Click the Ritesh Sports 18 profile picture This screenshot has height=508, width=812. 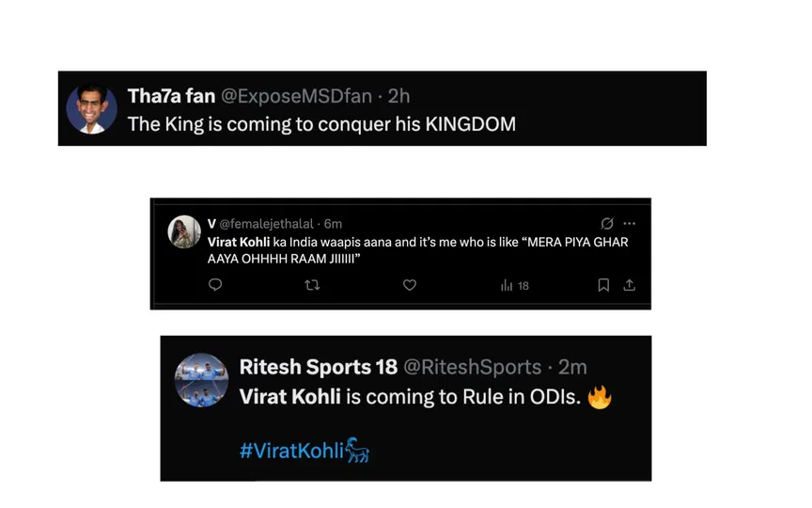pos(201,380)
